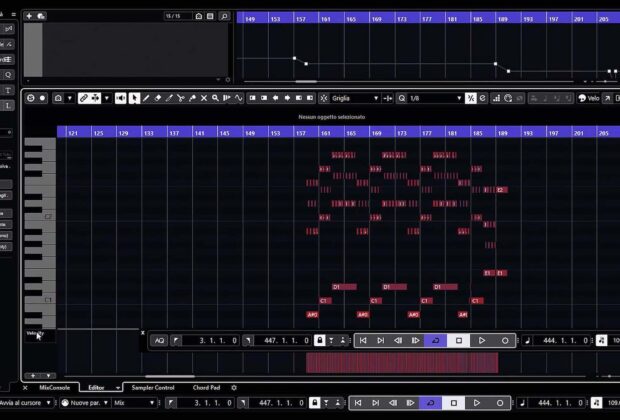Open the Avvia al cursore dropdown

point(26,403)
